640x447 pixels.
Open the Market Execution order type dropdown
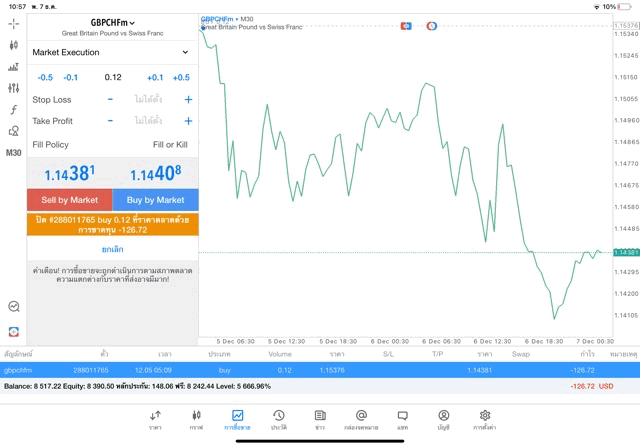coord(113,52)
